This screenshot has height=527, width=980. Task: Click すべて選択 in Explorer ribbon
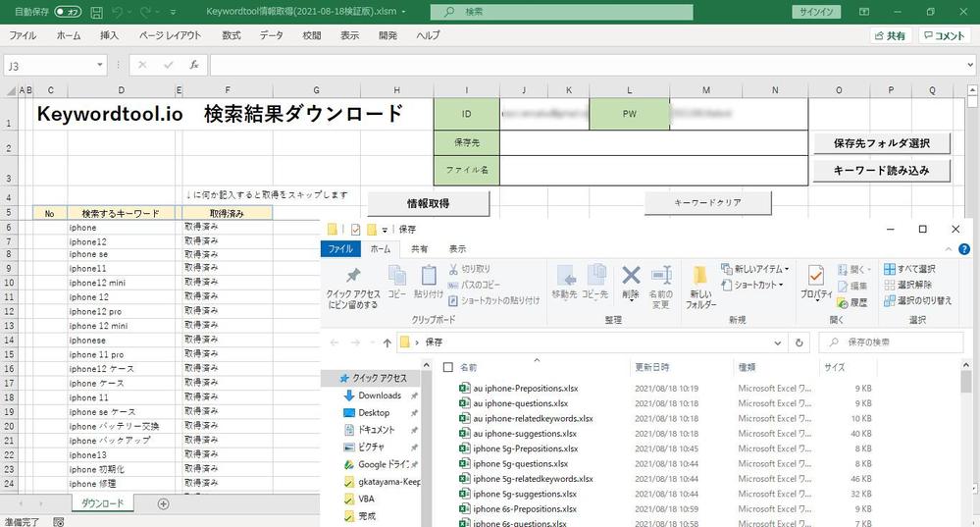coord(909,269)
